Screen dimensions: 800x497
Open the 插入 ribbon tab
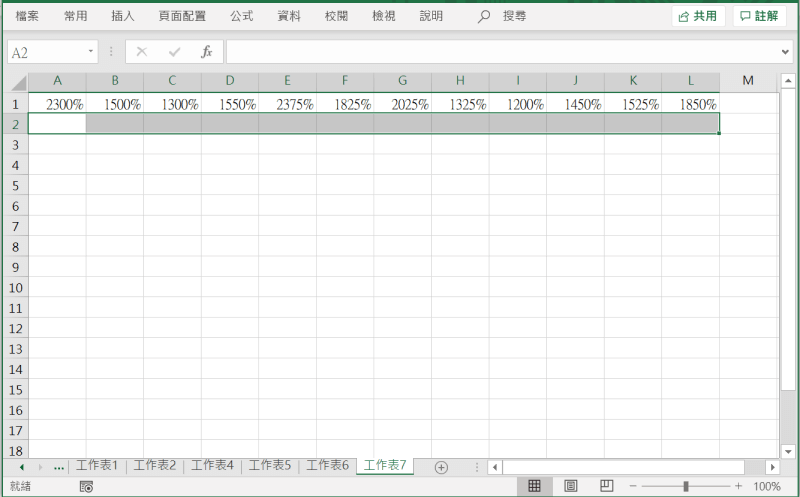click(123, 16)
